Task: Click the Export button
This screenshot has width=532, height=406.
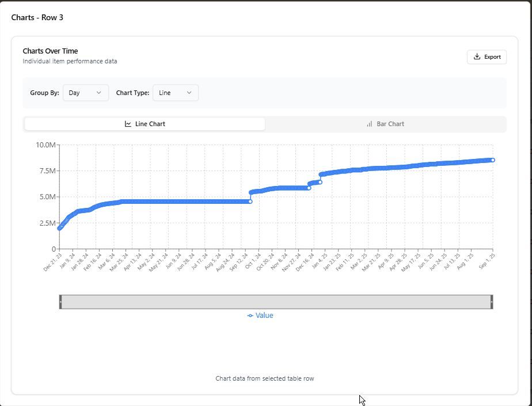Action: click(487, 56)
